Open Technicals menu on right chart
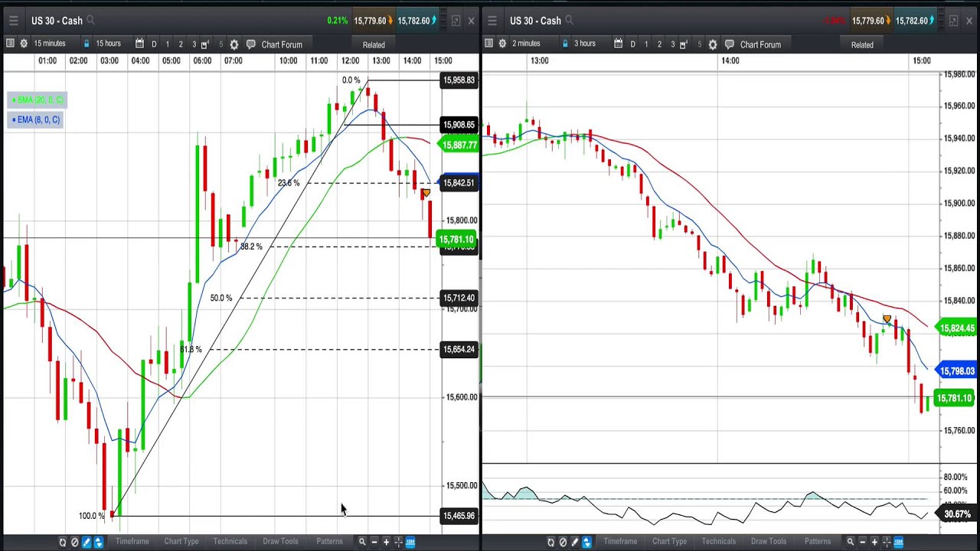Viewport: 980px width, 551px height. pos(718,541)
